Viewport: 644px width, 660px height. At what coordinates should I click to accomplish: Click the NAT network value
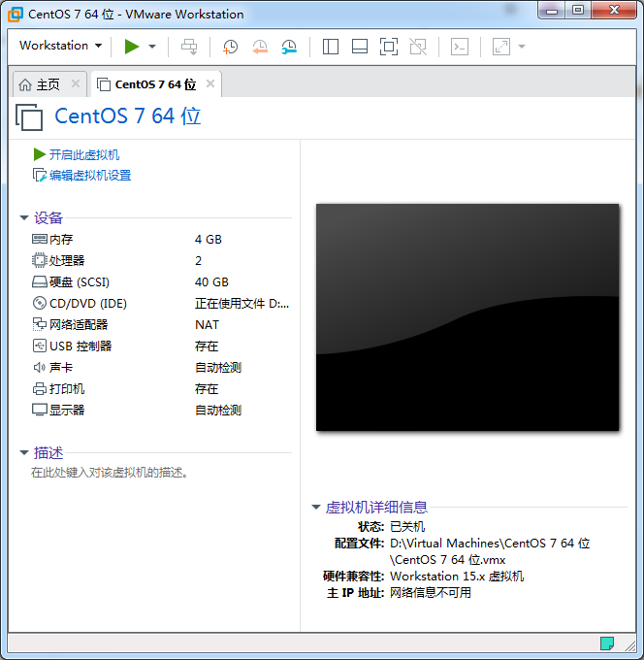(x=207, y=325)
